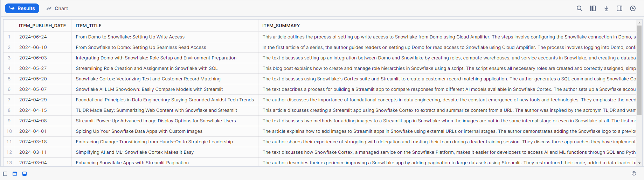Select the title cell 'Snowflake Cortex: Vectorizing Text'
Screen dimensions: 644x180
click(x=148, y=79)
